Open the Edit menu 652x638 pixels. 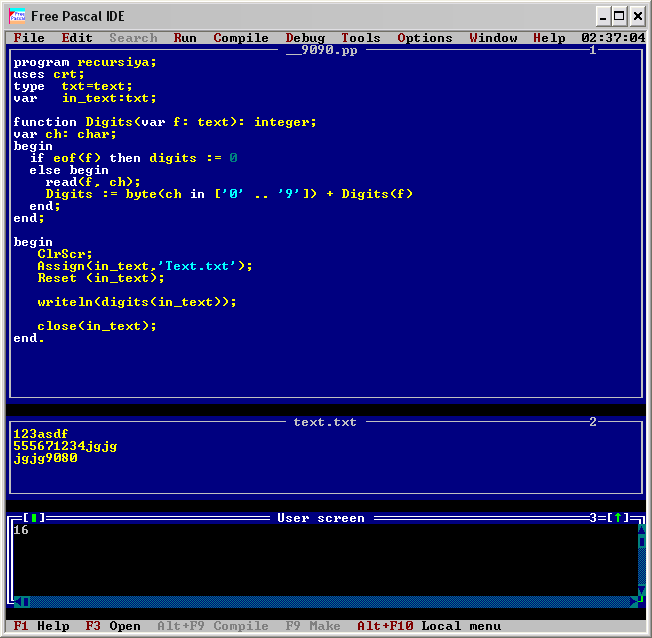click(77, 38)
